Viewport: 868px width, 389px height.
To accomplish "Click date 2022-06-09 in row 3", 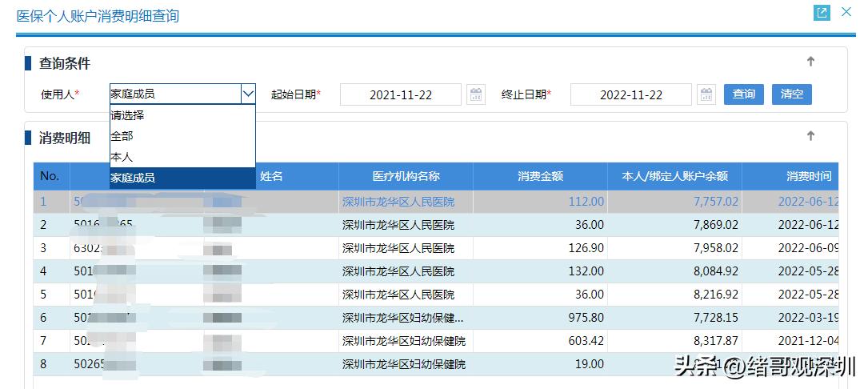I will (808, 248).
